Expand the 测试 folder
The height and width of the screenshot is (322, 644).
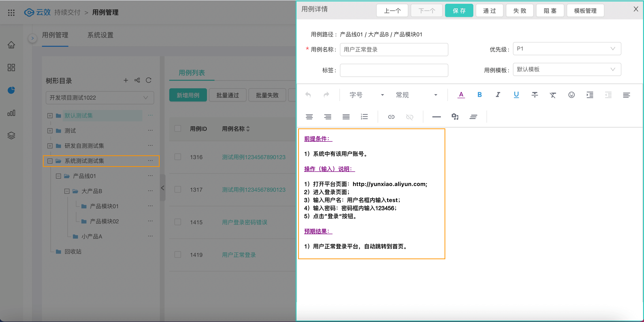click(x=50, y=131)
